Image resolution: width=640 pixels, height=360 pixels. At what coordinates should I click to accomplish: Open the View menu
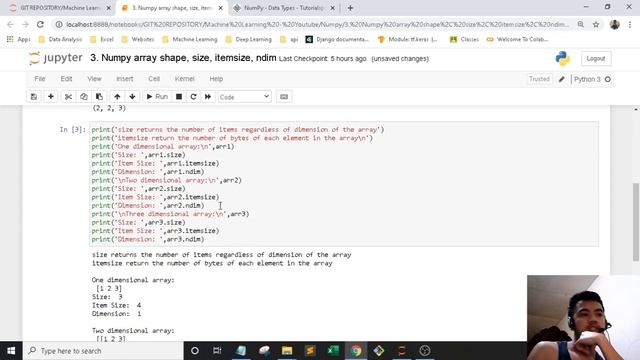point(94,79)
